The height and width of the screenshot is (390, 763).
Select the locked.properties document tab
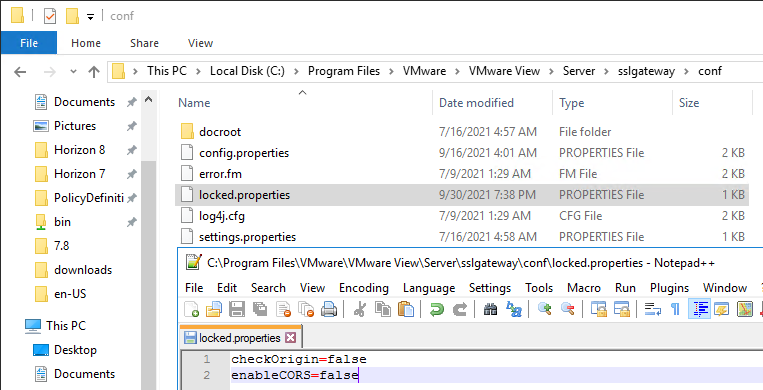[241, 337]
